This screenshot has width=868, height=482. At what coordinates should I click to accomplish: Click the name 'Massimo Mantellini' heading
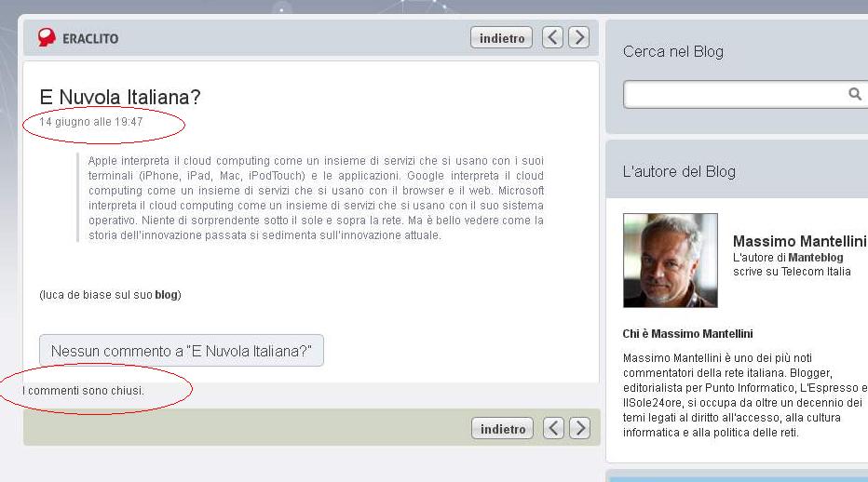click(x=799, y=241)
